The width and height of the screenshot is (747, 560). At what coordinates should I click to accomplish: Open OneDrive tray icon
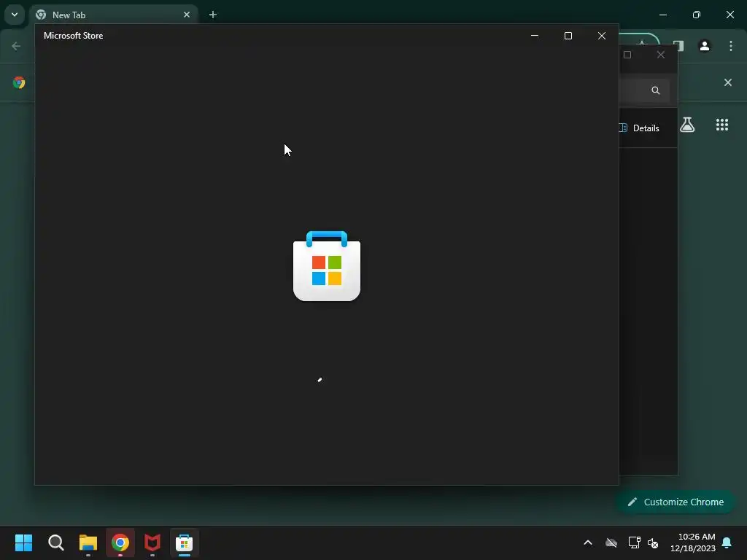pyautogui.click(x=611, y=542)
